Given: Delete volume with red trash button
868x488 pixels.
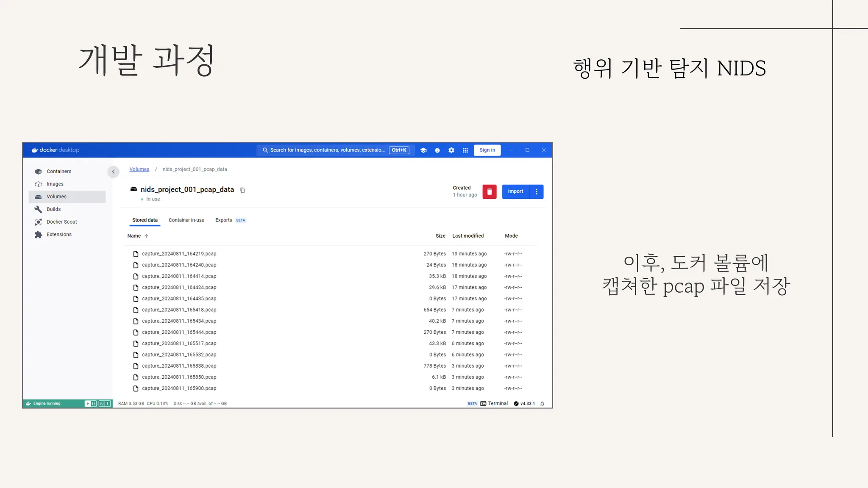Looking at the screenshot, I should pyautogui.click(x=489, y=191).
